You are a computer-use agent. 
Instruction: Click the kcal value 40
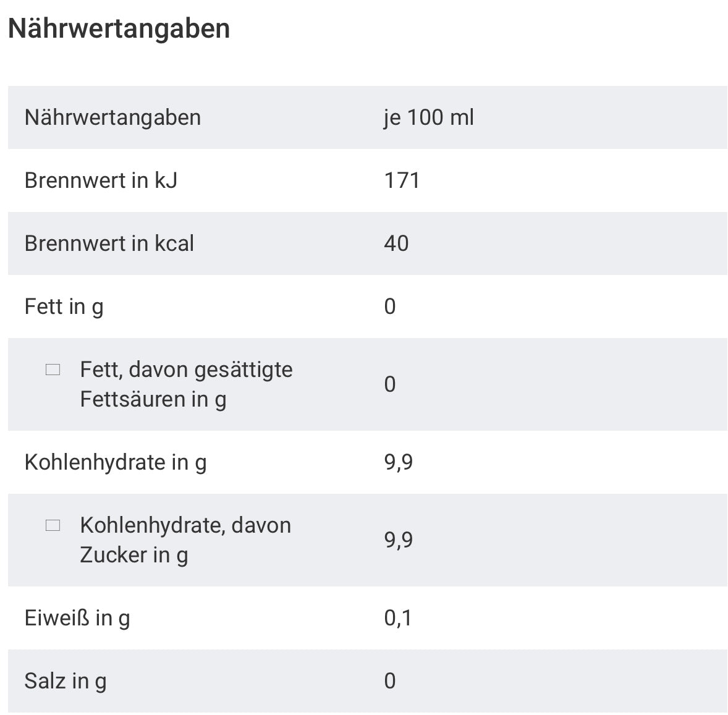tap(396, 243)
